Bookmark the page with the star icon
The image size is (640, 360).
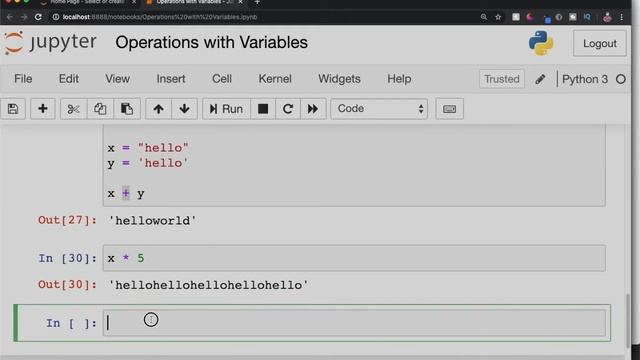click(x=498, y=17)
